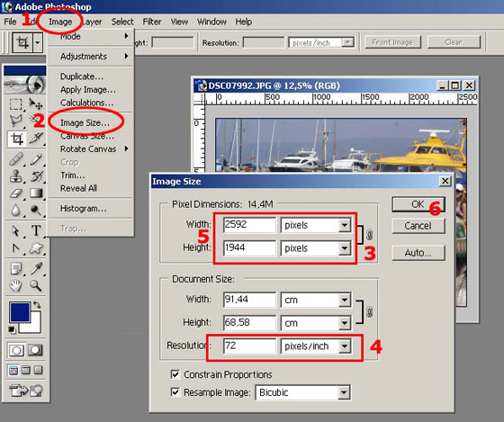
Task: Select the Eyedropper tool
Action: pyautogui.click(x=36, y=268)
